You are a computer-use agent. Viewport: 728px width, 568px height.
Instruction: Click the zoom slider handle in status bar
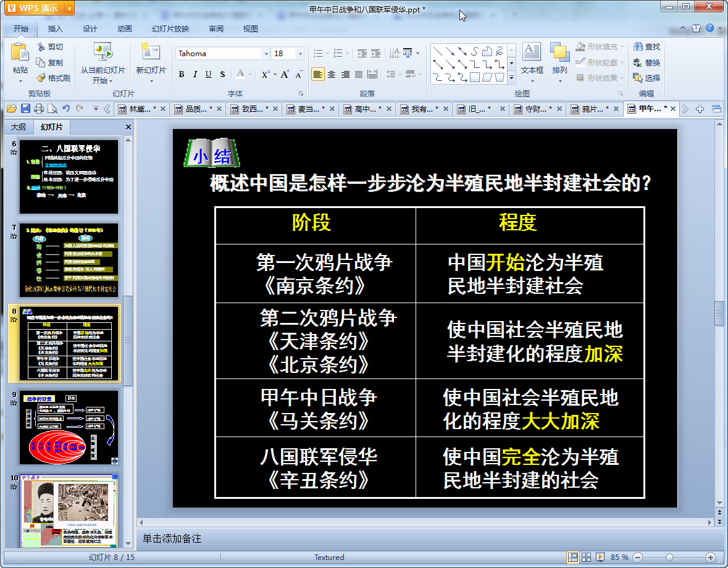point(669,558)
